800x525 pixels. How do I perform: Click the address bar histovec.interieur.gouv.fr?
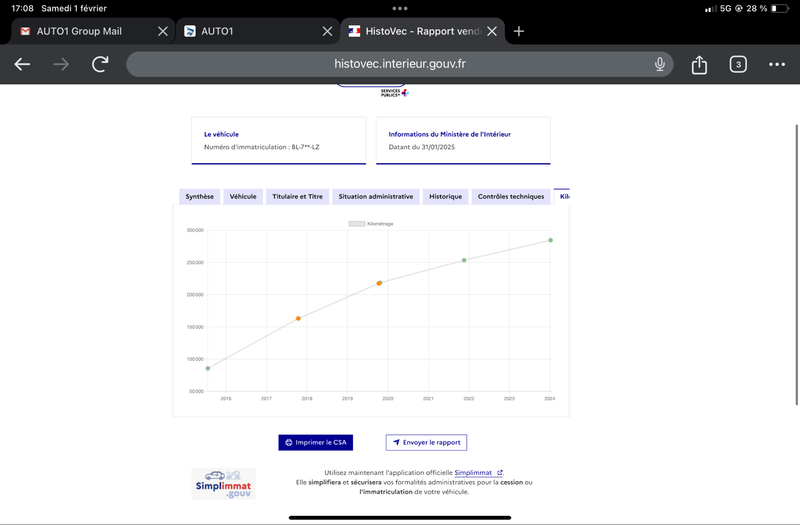[399, 64]
